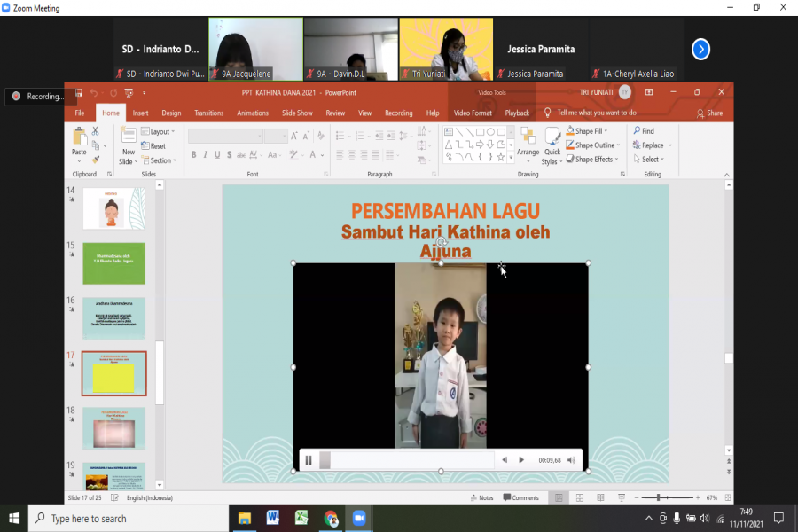Click the Paste icon in Clipboard group
Viewport: 798px width, 532px height.
(x=79, y=140)
